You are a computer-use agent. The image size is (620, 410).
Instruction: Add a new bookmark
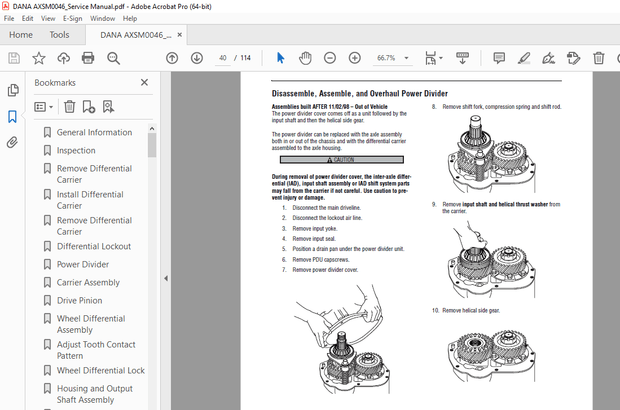pos(89,107)
